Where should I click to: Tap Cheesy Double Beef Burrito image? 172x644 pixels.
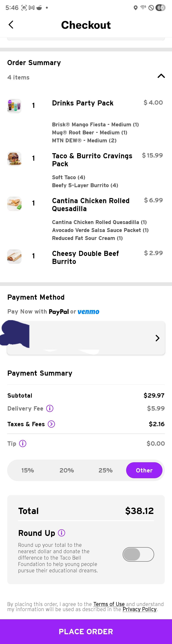[14, 256]
